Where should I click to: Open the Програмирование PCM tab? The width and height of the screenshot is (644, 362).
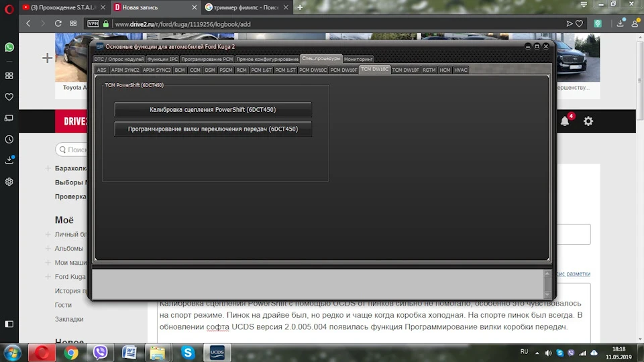tap(207, 59)
